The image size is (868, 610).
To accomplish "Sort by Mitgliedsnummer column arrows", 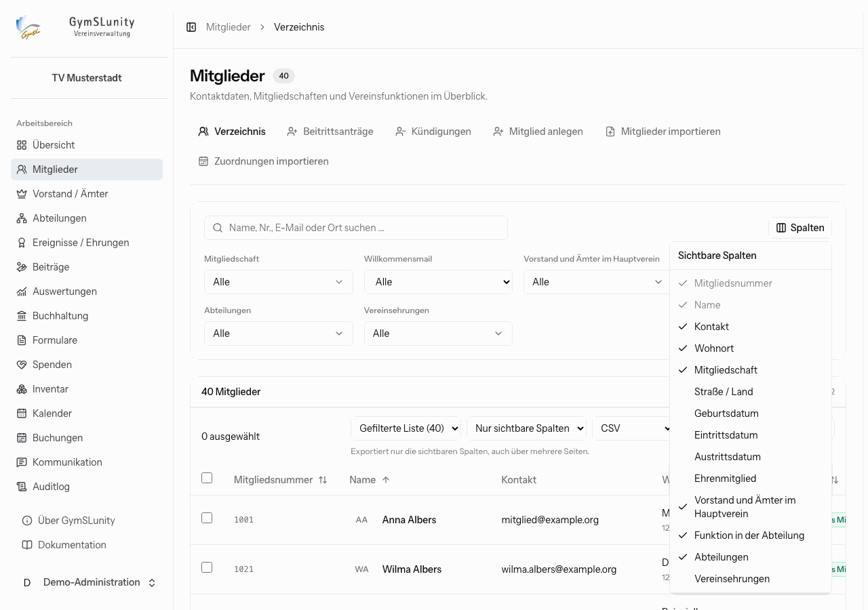I will coord(323,480).
